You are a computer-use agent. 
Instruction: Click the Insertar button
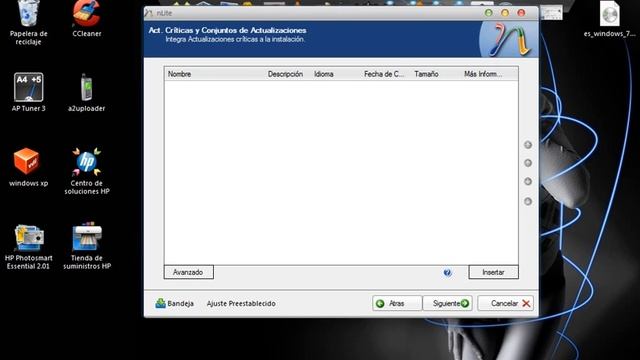493,272
